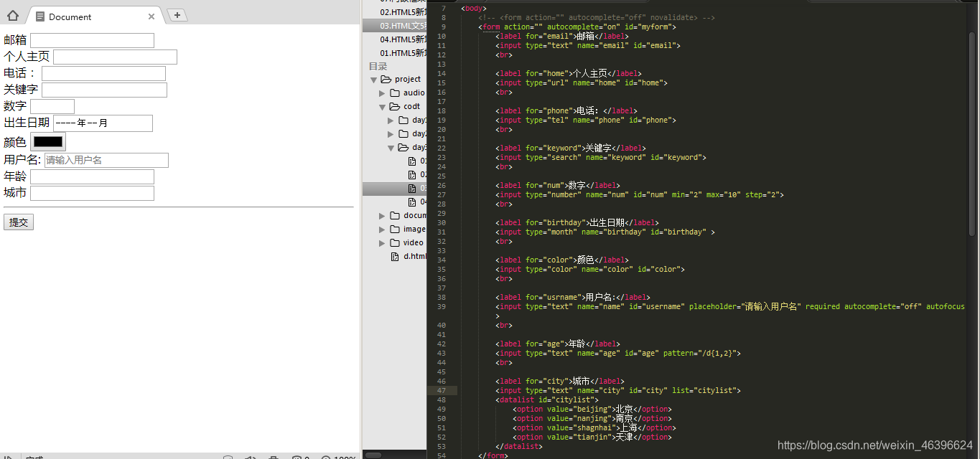The image size is (980, 459).
Task: Click the project open-folder icon
Action: point(386,79)
